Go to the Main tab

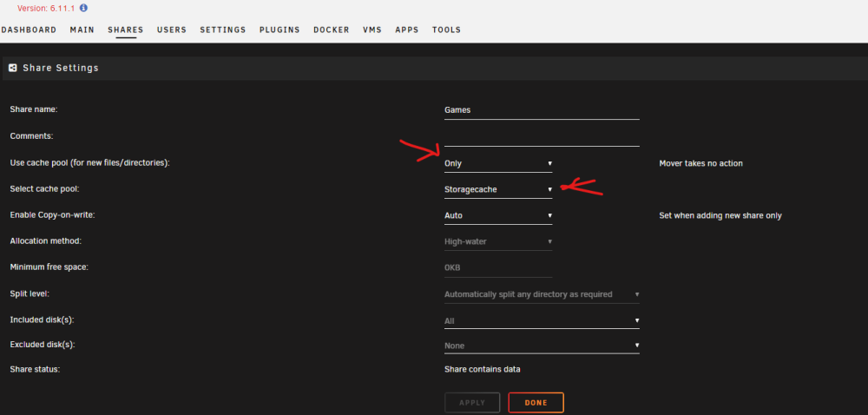pos(82,30)
